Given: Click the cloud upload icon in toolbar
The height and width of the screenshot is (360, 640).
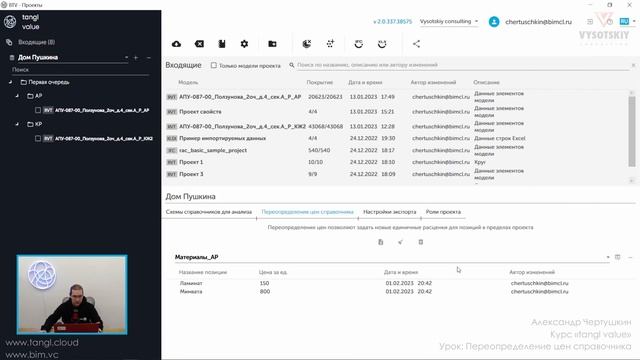Looking at the screenshot, I should (176, 44).
